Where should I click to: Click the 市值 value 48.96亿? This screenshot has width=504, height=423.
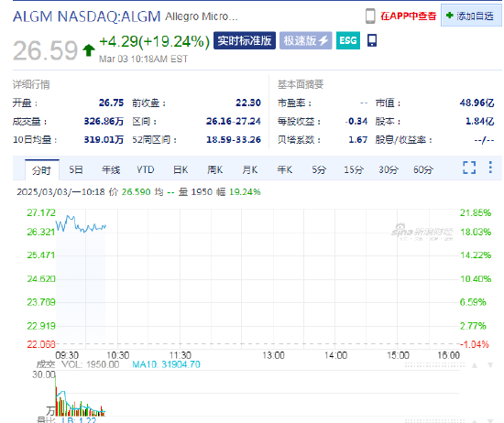pos(477,103)
